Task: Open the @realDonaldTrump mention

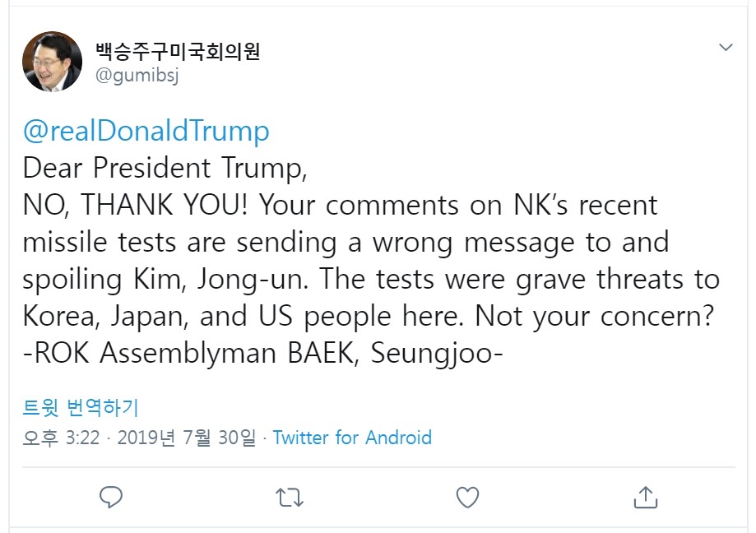Action: (146, 131)
